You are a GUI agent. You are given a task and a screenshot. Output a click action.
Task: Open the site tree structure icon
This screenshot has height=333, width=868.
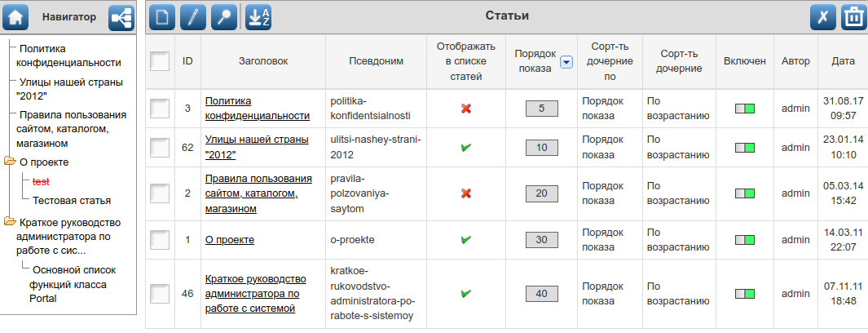click(121, 17)
